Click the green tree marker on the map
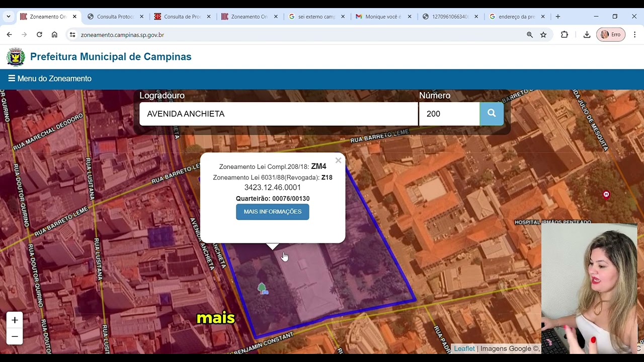This screenshot has width=644, height=362. pos(262,288)
